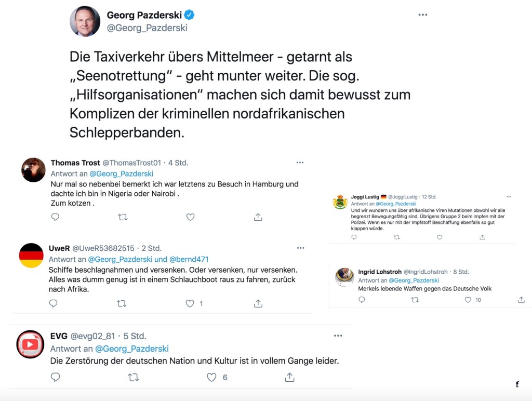Click Thomas Trost's display name
The width and height of the screenshot is (532, 401).
(75, 163)
